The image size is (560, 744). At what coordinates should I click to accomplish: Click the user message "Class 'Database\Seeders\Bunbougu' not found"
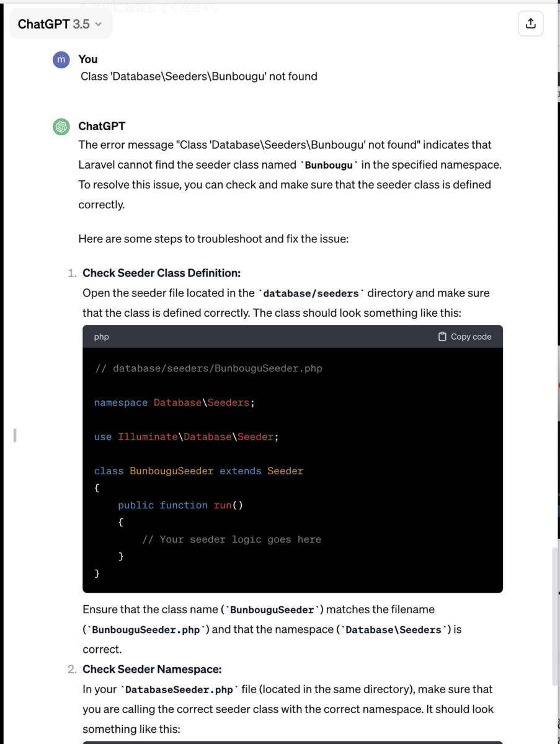pos(199,76)
